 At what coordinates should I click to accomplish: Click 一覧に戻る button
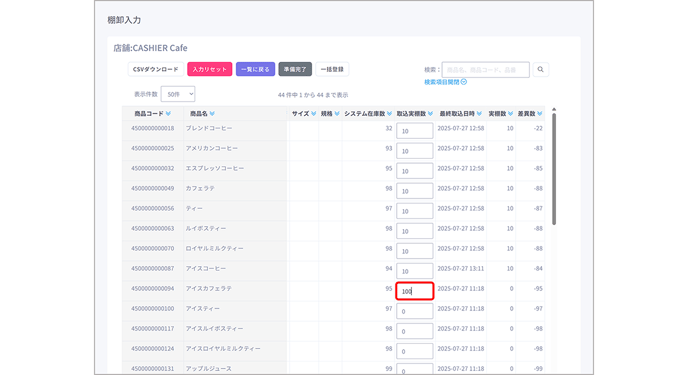255,69
